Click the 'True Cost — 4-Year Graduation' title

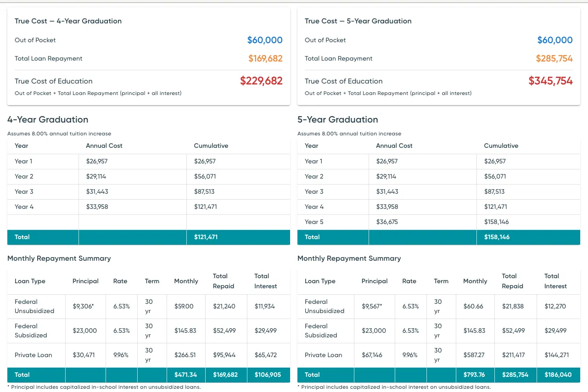[x=68, y=21]
